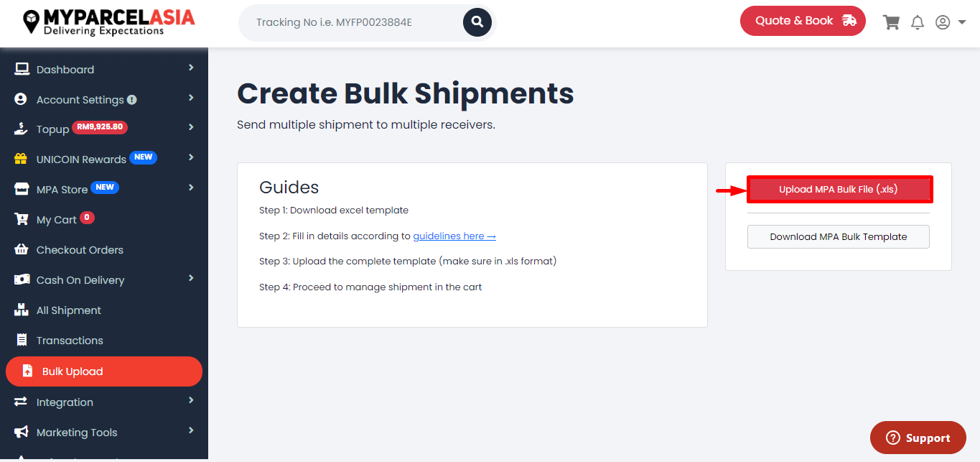
Task: Click the Transactions receipt icon
Action: (x=22, y=340)
